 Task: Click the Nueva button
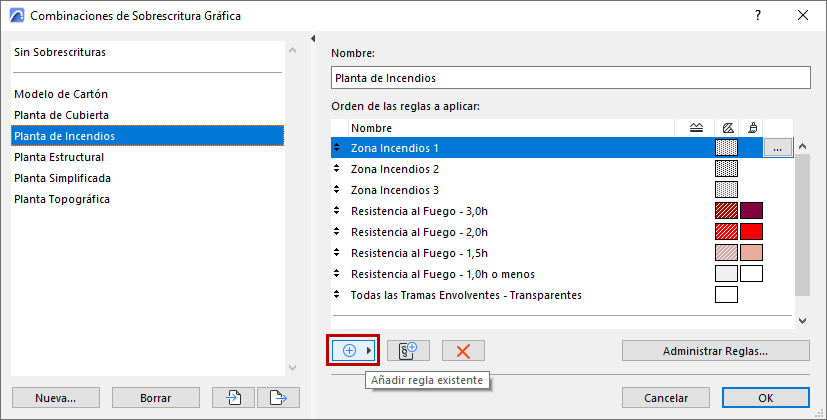coord(56,397)
